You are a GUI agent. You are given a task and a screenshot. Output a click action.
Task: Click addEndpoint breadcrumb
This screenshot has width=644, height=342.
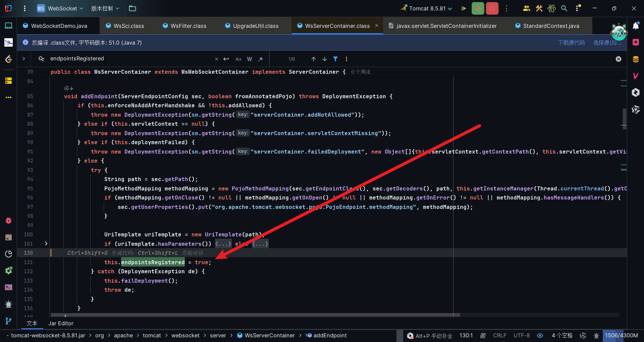pyautogui.click(x=326, y=335)
